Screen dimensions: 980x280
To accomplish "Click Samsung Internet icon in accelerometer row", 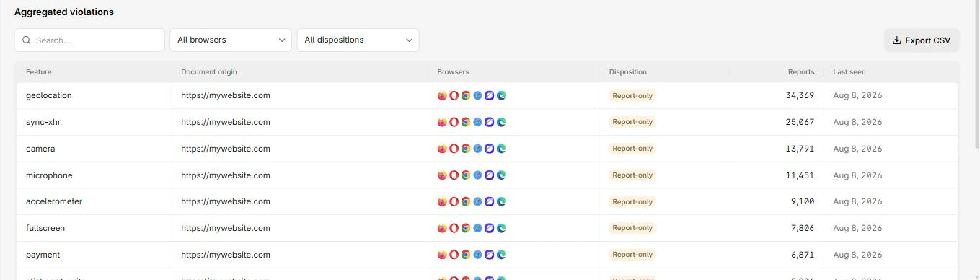I will click(490, 201).
